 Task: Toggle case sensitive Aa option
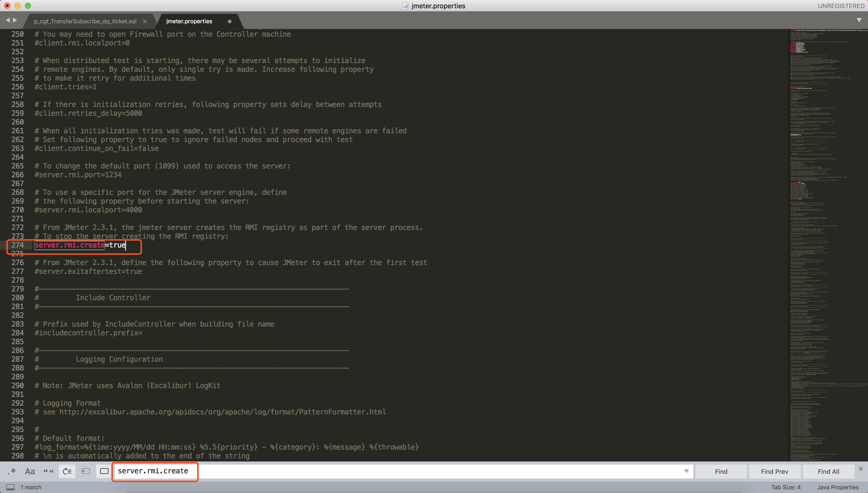point(30,471)
